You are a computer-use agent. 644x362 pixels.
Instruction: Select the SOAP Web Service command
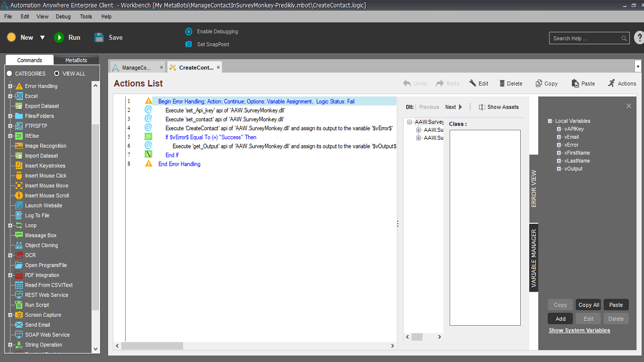click(x=47, y=335)
